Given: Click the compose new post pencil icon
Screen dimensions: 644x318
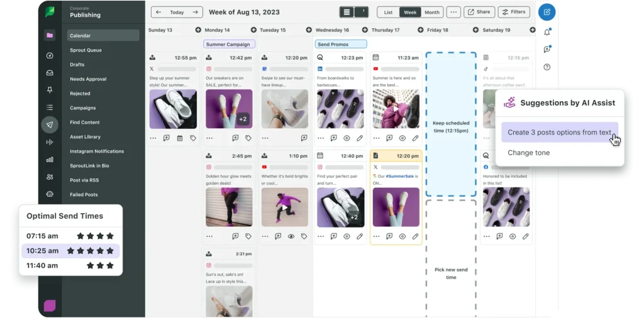Looking at the screenshot, I should (547, 12).
